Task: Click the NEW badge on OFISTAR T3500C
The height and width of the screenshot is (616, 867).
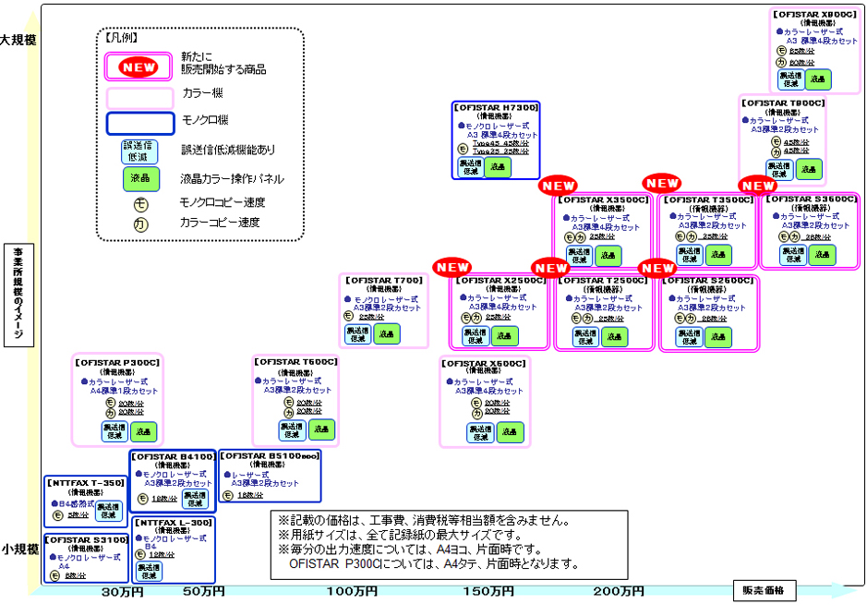Action: point(662,183)
